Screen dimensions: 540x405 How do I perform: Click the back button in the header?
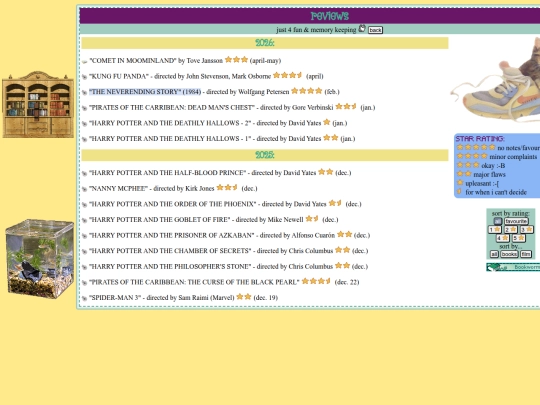[375, 30]
